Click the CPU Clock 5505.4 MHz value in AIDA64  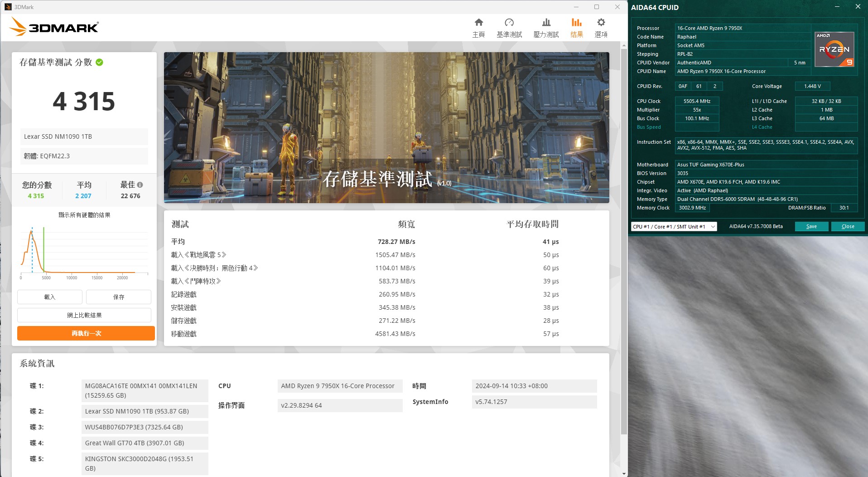(697, 101)
